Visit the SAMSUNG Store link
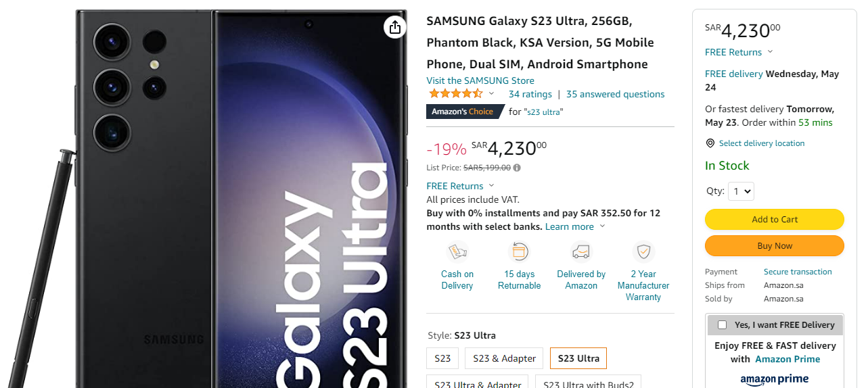 [x=480, y=80]
